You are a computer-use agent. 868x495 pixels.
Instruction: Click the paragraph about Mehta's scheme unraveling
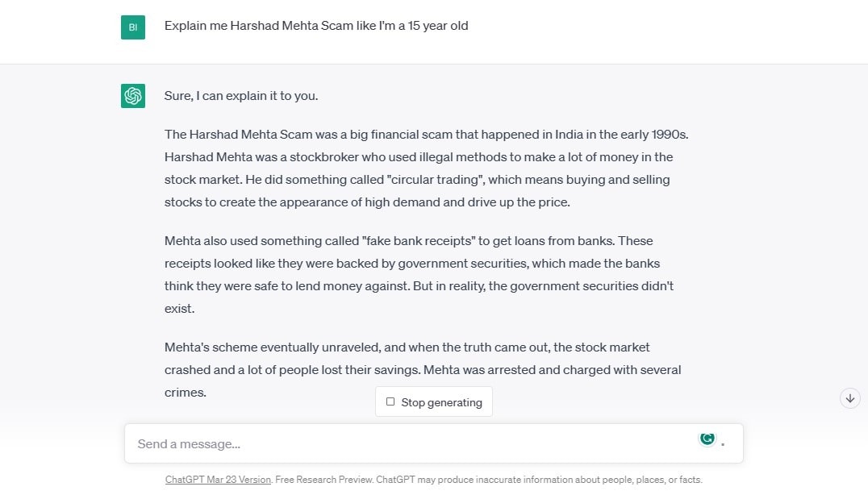tap(423, 369)
